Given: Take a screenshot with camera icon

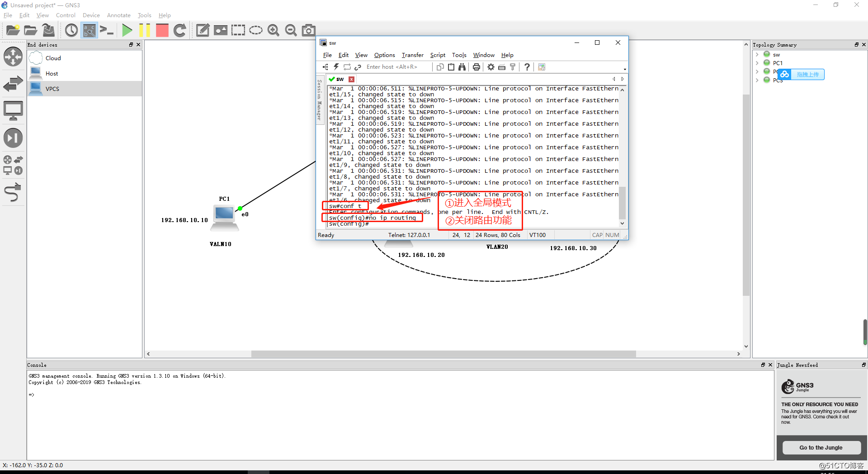Looking at the screenshot, I should coord(309,30).
